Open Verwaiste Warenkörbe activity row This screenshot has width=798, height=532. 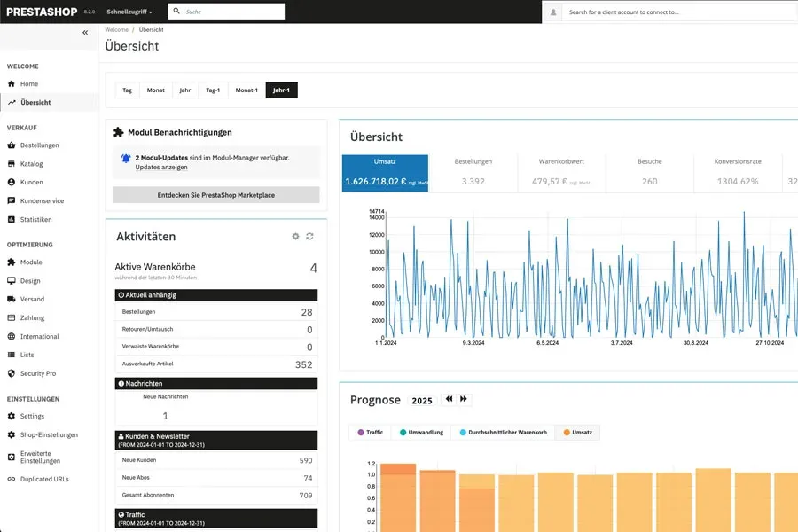coord(216,347)
